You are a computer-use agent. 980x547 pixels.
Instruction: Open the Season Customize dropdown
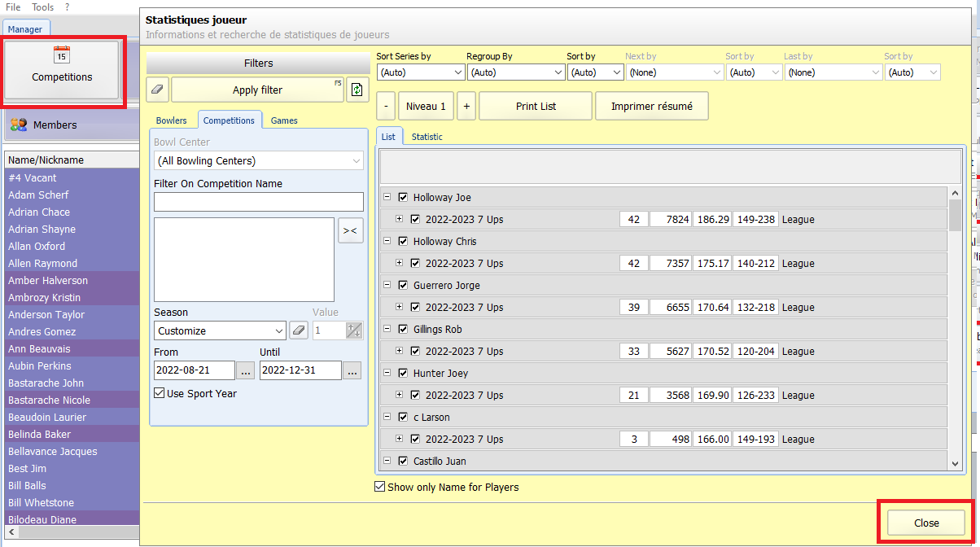(220, 330)
